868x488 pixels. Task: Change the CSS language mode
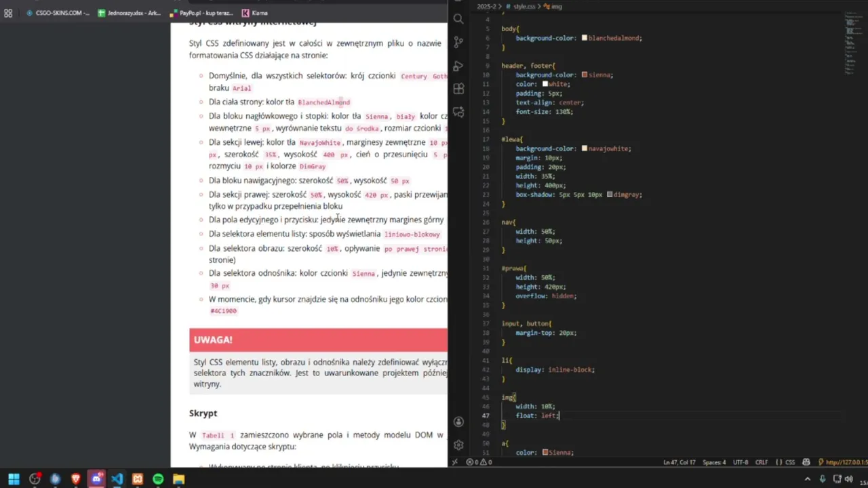[785, 462]
